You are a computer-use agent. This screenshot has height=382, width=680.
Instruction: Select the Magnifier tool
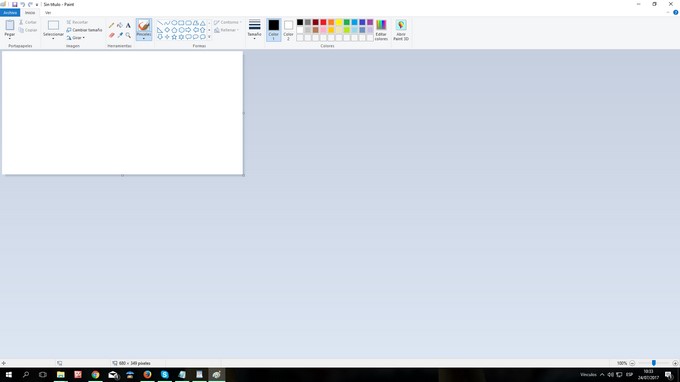point(128,35)
